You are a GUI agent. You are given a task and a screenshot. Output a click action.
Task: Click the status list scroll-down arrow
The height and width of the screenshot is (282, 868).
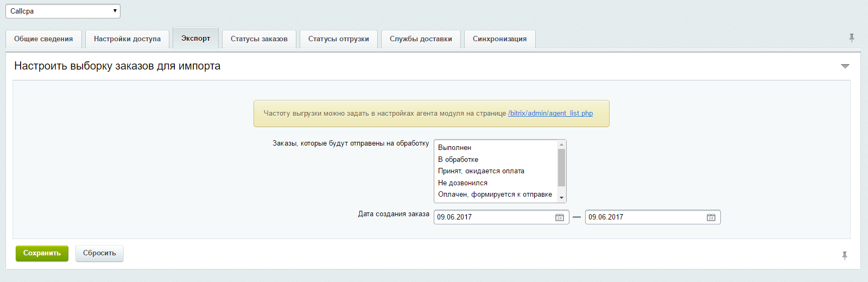click(x=561, y=198)
